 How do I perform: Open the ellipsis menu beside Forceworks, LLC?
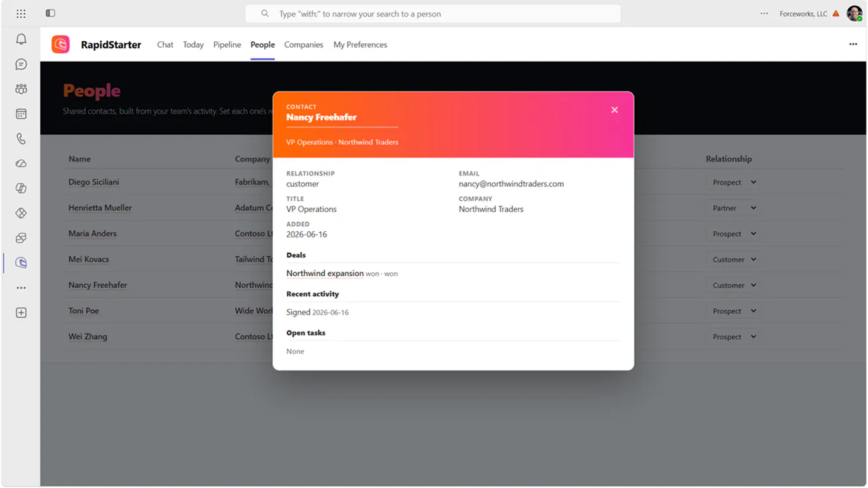764,13
